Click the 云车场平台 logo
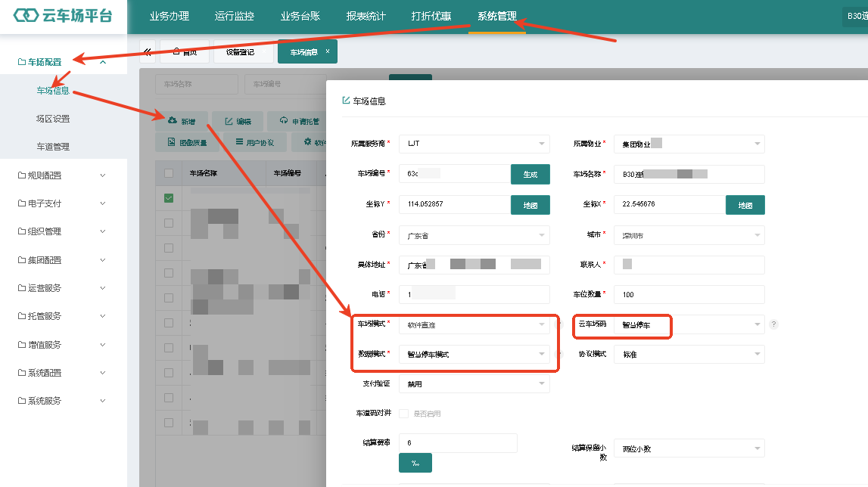The image size is (868, 487). [63, 15]
